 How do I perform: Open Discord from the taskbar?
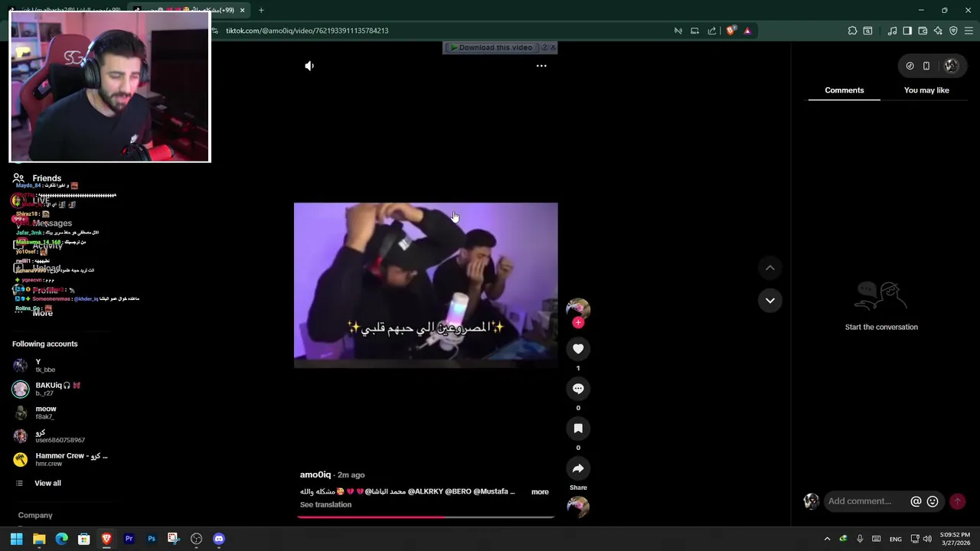(219, 539)
